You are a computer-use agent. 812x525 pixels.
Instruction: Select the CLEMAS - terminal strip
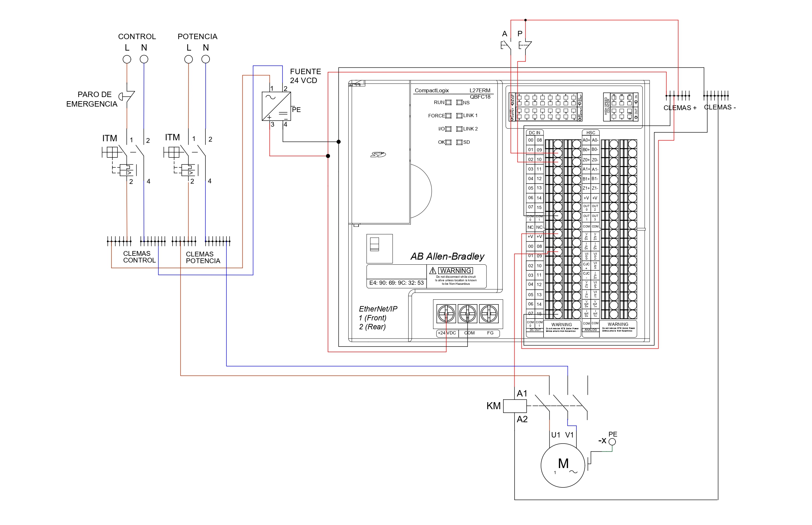716,96
